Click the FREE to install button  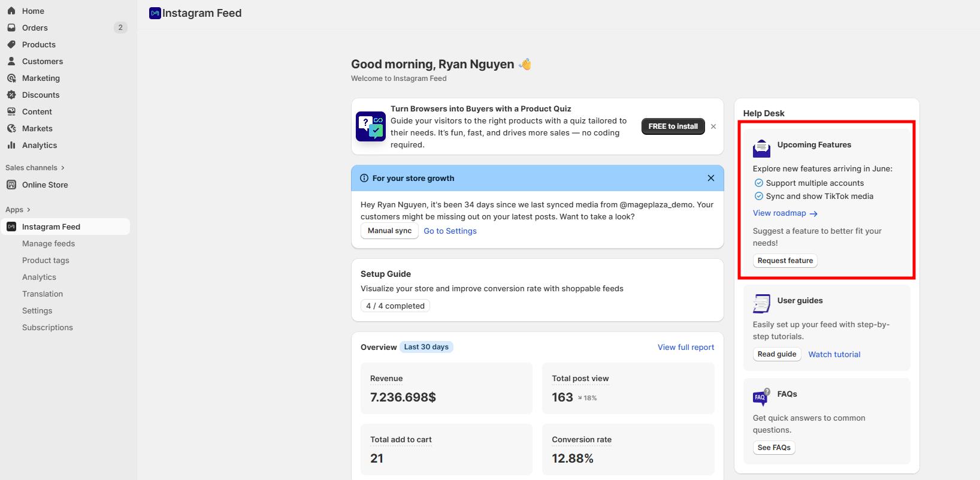click(x=673, y=126)
